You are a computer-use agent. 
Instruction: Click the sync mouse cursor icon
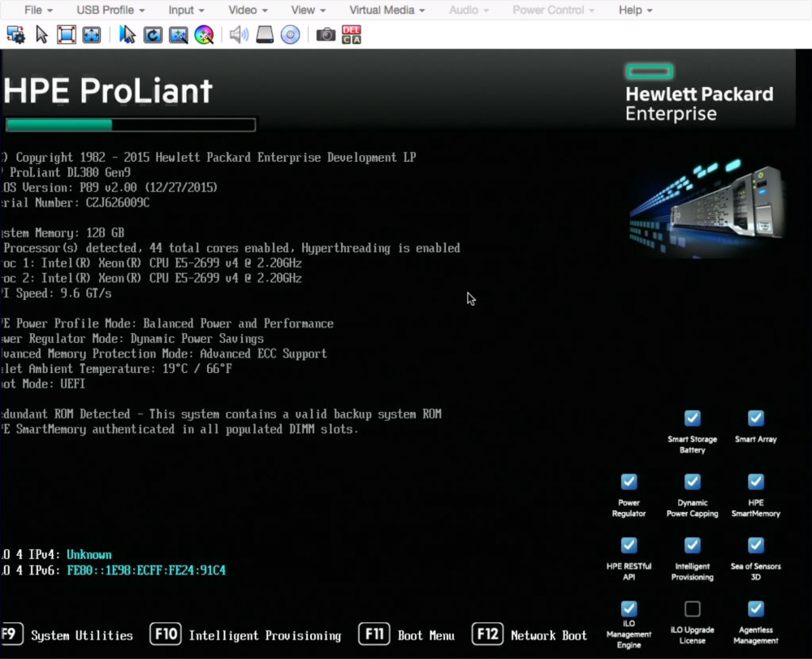pos(127,35)
